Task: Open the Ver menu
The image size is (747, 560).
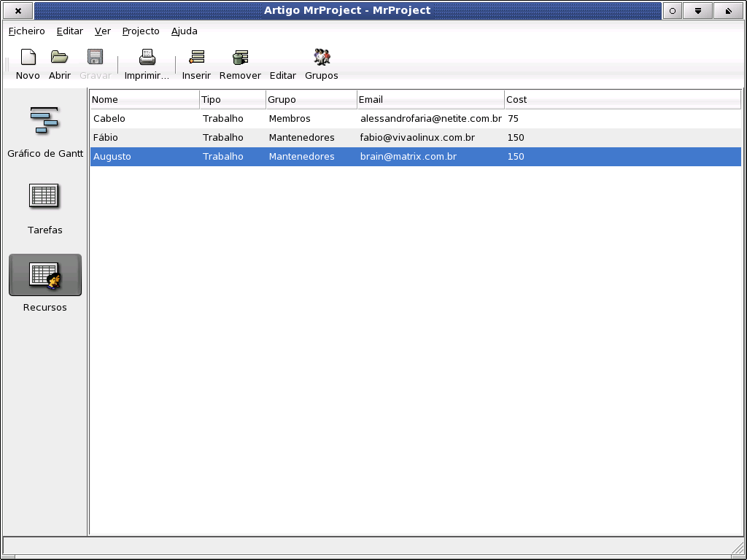Action: [x=102, y=31]
